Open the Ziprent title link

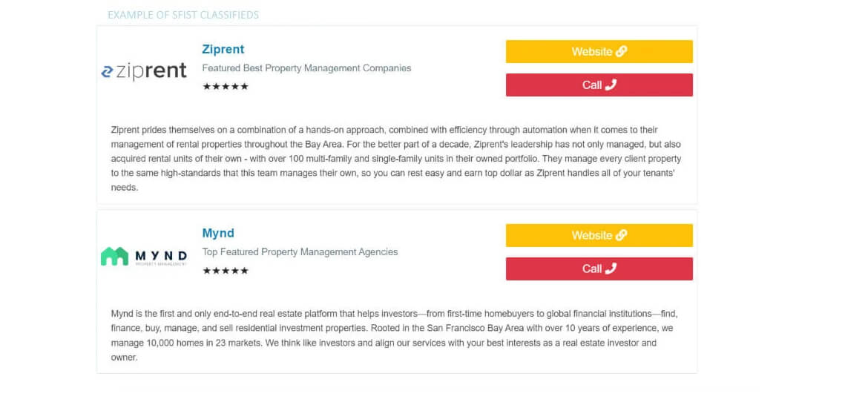(x=223, y=49)
